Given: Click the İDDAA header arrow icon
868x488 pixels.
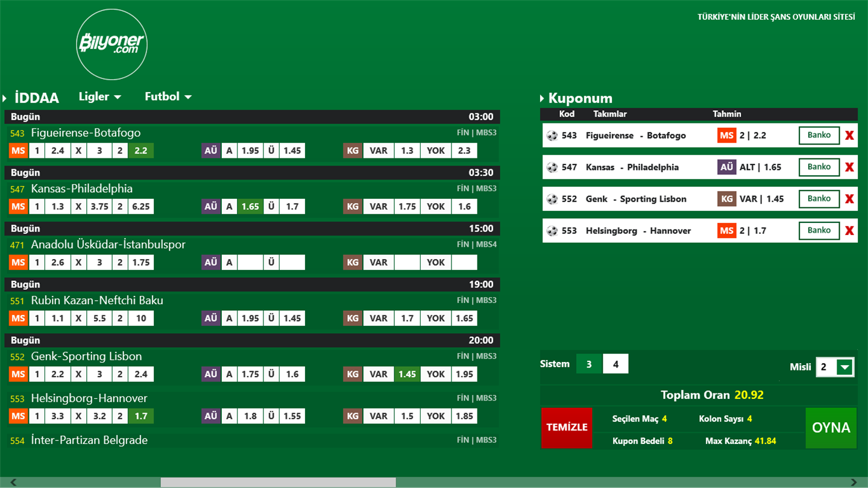Looking at the screenshot, I should 4,98.
